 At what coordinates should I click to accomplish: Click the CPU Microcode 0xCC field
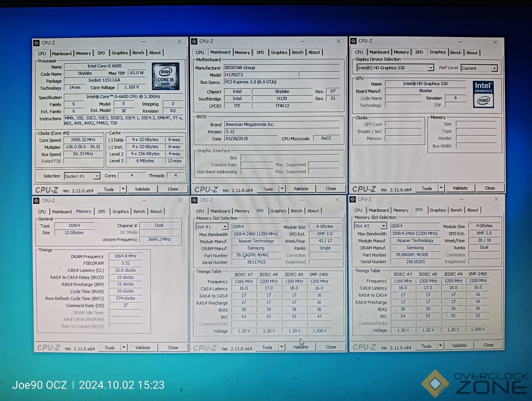point(326,138)
